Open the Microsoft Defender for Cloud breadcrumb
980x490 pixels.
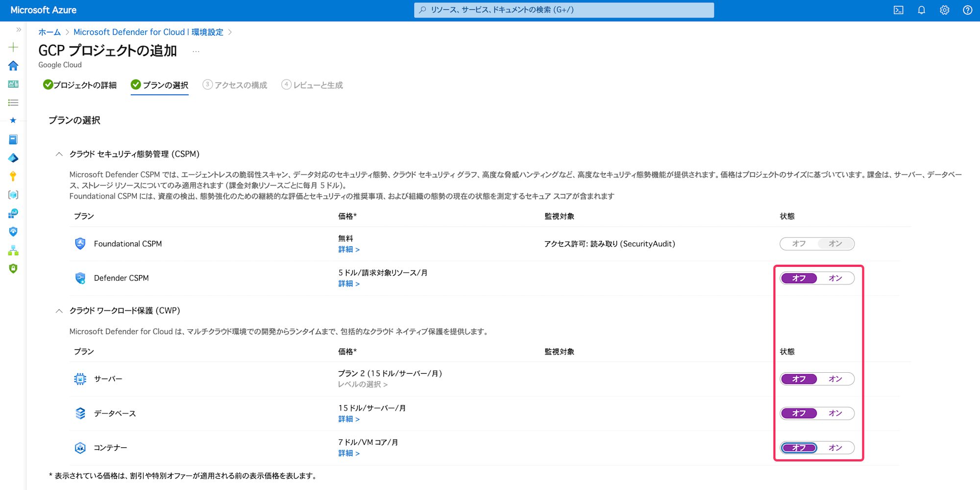148,32
